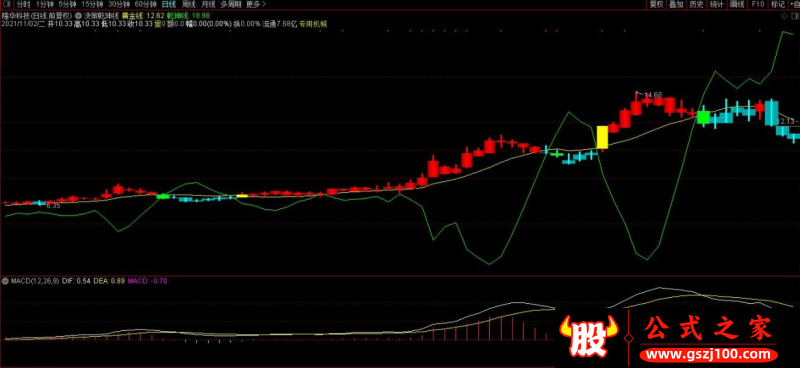Click the 标记 mark button

click(778, 4)
